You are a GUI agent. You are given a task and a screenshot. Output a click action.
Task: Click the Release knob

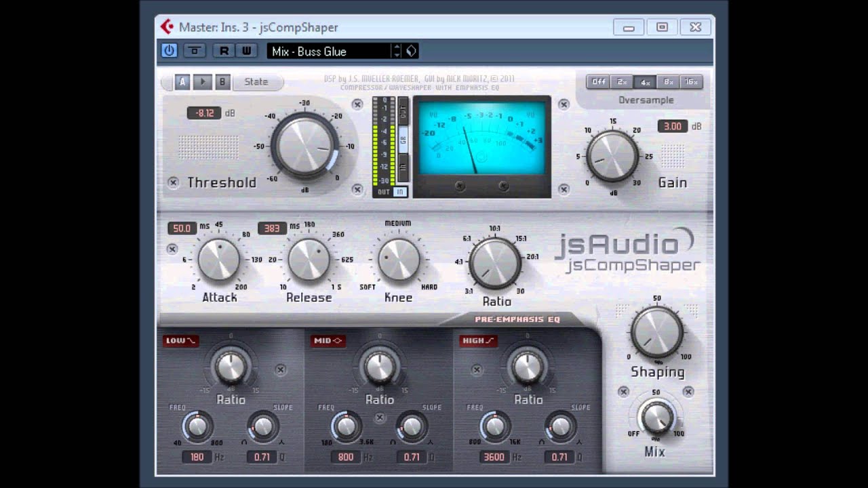pyautogui.click(x=309, y=260)
